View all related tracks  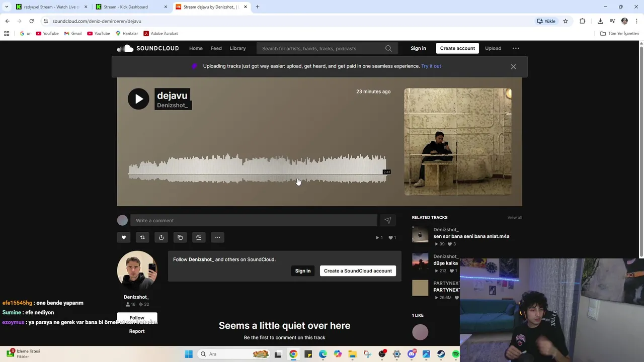[515, 217]
